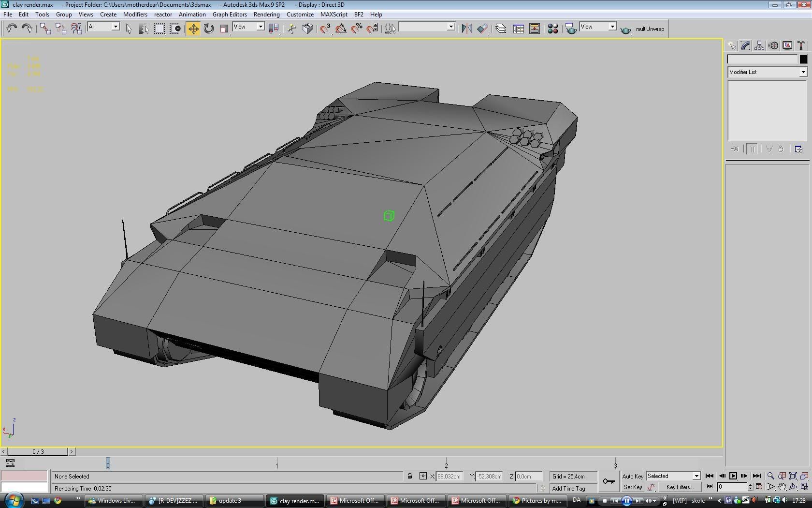Expand the Modifier List dropdown
Image resolution: width=812 pixels, height=508 pixels.
click(x=803, y=72)
